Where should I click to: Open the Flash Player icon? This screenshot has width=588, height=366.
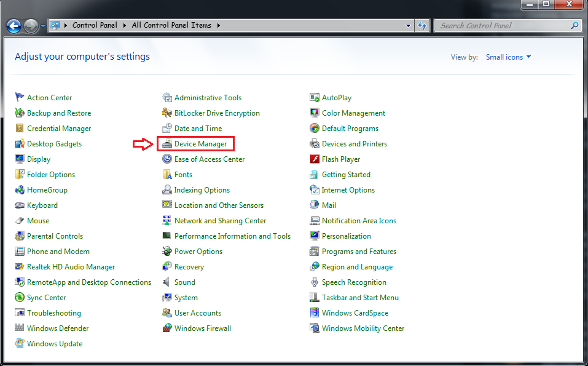(314, 159)
